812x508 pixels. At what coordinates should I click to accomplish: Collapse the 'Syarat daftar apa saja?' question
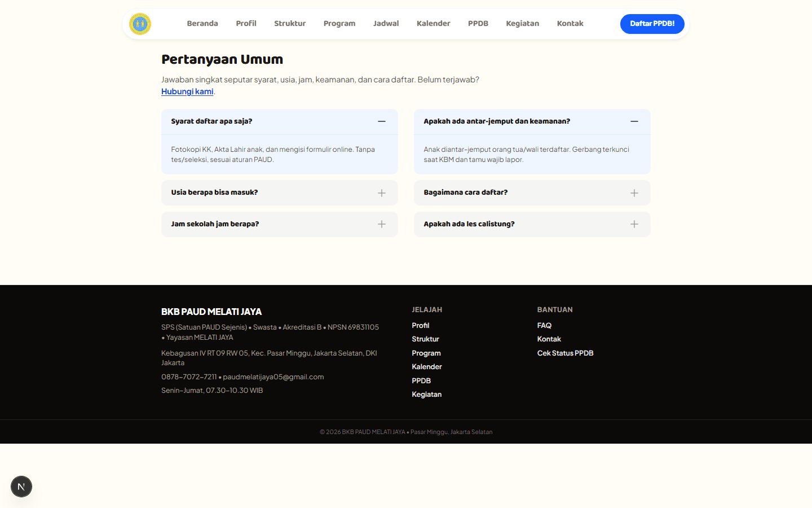click(280, 121)
